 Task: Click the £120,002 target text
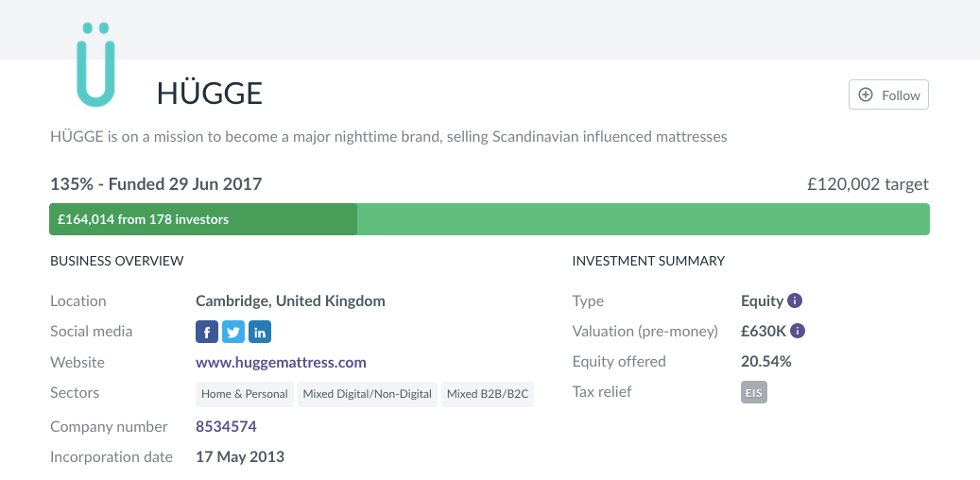click(868, 184)
